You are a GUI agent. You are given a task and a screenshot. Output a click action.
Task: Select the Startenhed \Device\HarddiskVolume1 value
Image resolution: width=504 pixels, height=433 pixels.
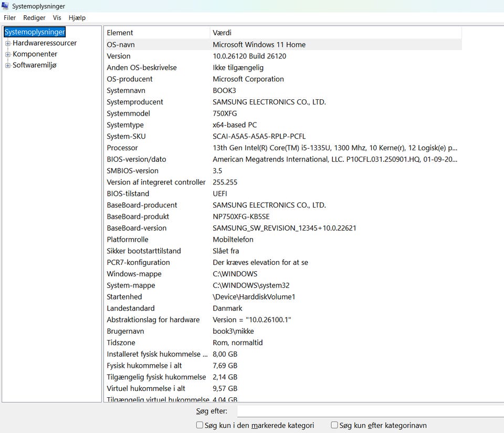pyautogui.click(x=254, y=296)
